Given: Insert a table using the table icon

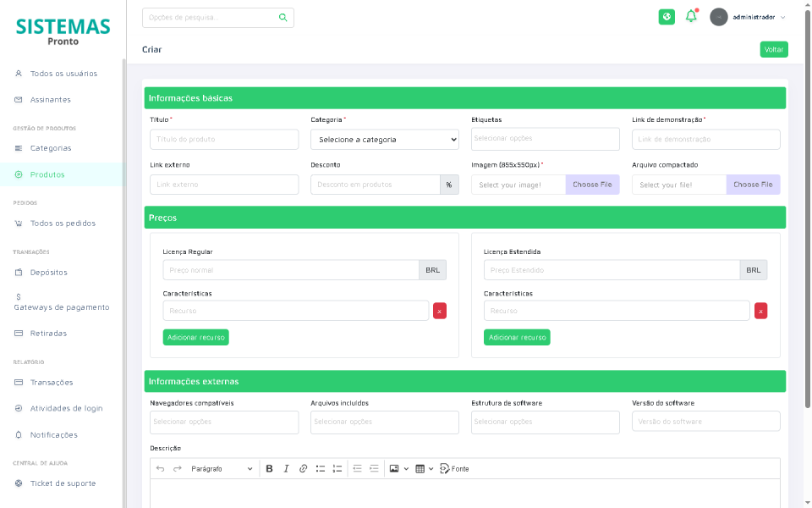Looking at the screenshot, I should pos(421,468).
